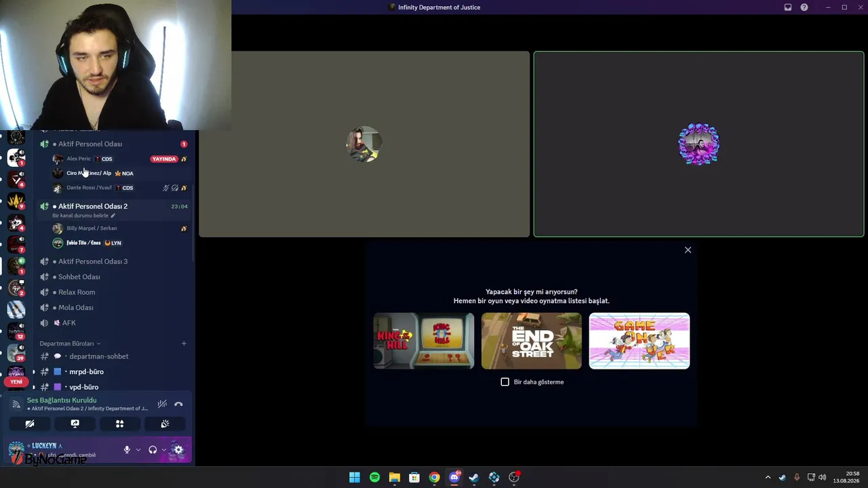868x488 pixels.
Task: Deafen audio with headphone button
Action: pyautogui.click(x=153, y=449)
